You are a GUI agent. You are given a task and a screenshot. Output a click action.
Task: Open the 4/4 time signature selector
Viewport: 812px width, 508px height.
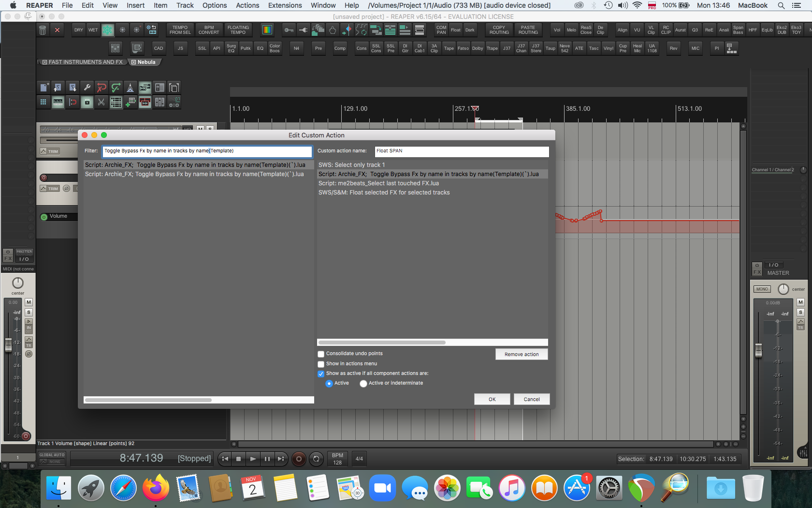359,459
